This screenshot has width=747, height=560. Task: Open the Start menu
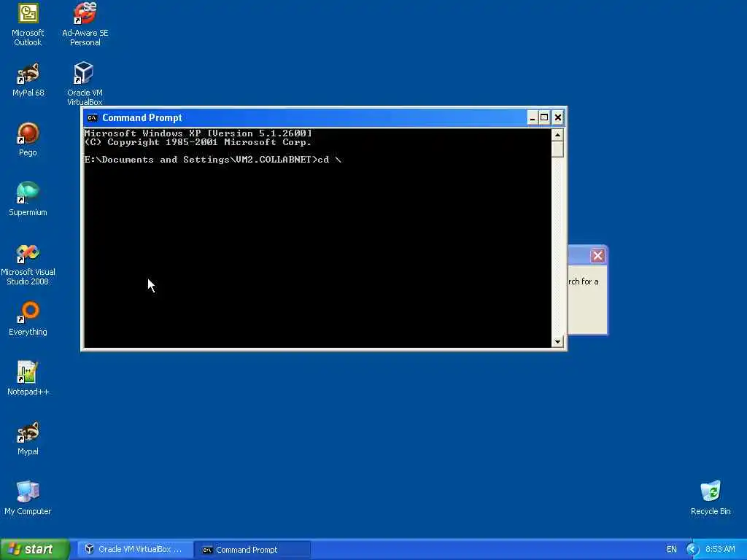tap(35, 549)
